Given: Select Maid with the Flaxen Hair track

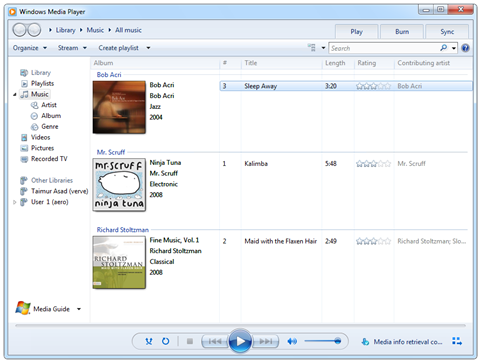Looking at the screenshot, I should [x=346, y=241].
